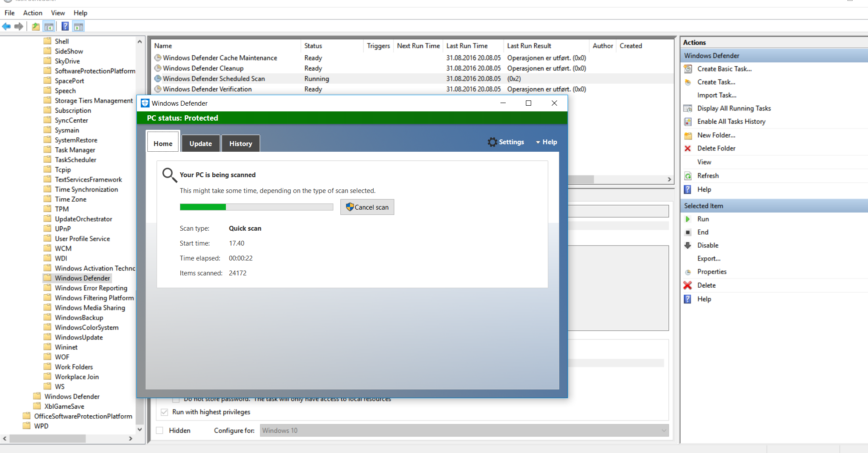This screenshot has height=453, width=868.
Task: Click the Export... action
Action: point(709,258)
